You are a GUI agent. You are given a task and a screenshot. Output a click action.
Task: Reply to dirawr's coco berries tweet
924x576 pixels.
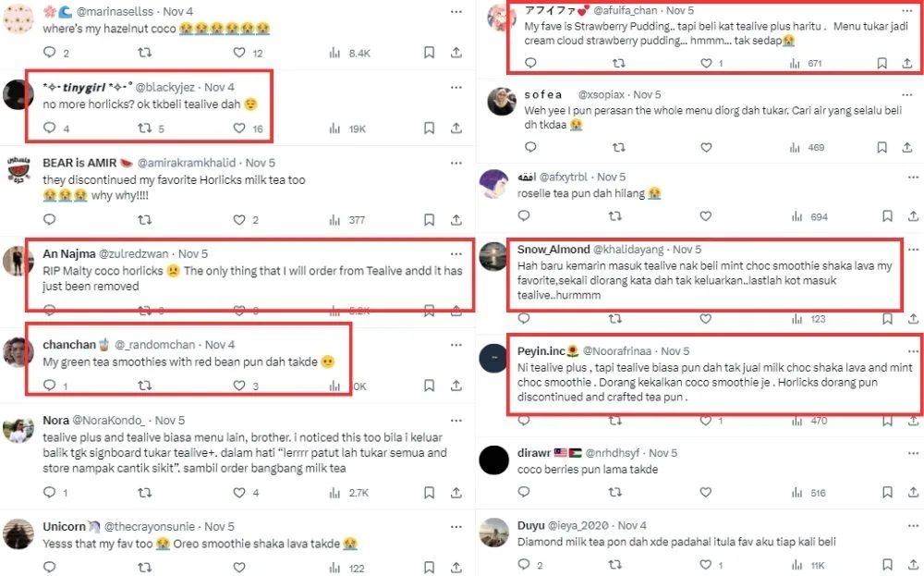530,494
